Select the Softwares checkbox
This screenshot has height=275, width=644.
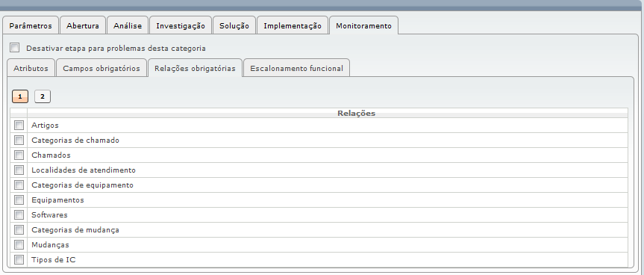[x=19, y=214]
